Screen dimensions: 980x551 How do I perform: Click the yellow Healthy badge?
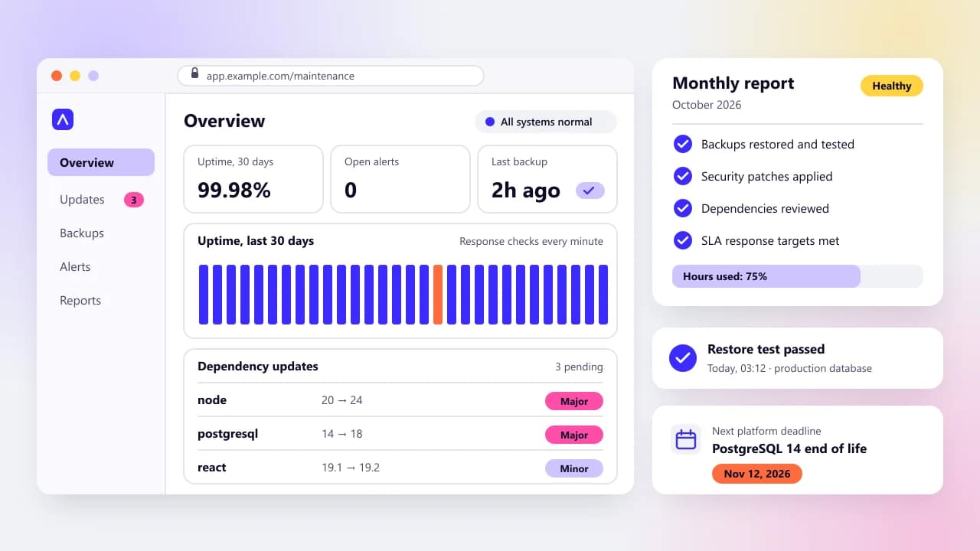[x=892, y=86]
